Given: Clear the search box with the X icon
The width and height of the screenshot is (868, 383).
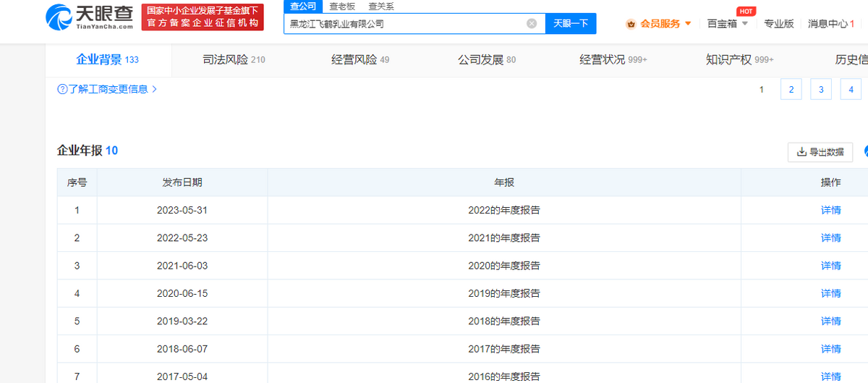Looking at the screenshot, I should pos(532,23).
